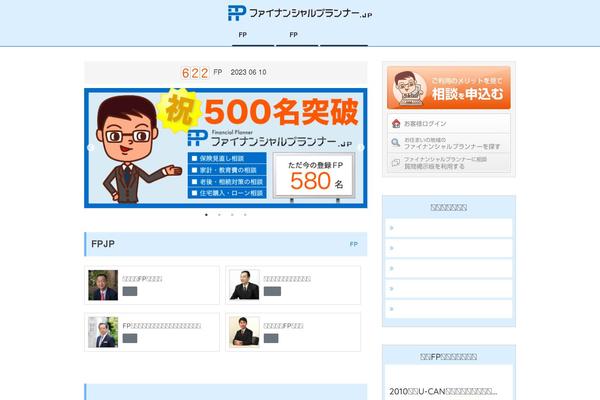Open photo of seated planner with folded arms

pyautogui.click(x=244, y=332)
